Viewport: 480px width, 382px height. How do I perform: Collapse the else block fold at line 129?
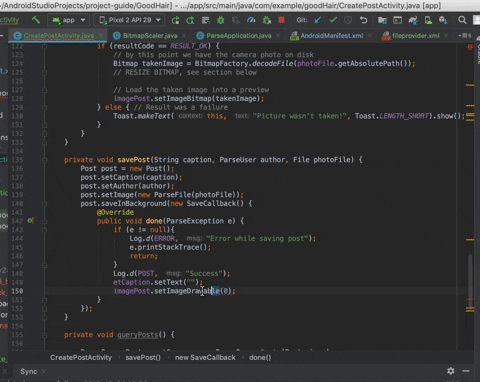44,108
